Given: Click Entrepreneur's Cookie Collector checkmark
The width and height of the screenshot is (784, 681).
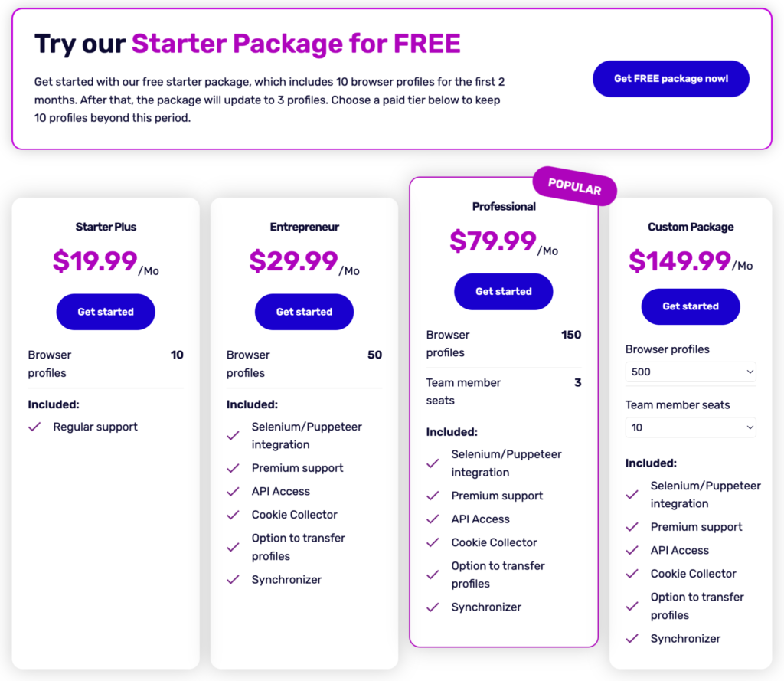Looking at the screenshot, I should [x=234, y=515].
